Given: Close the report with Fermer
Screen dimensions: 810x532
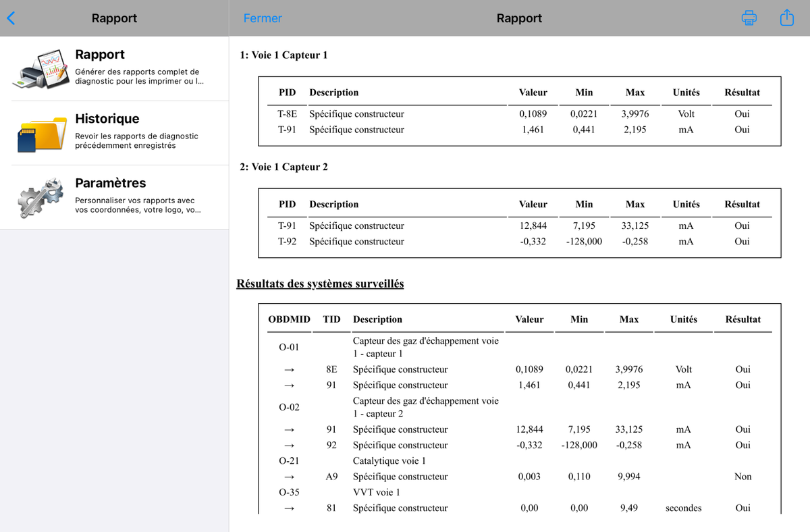Looking at the screenshot, I should pyautogui.click(x=263, y=18).
